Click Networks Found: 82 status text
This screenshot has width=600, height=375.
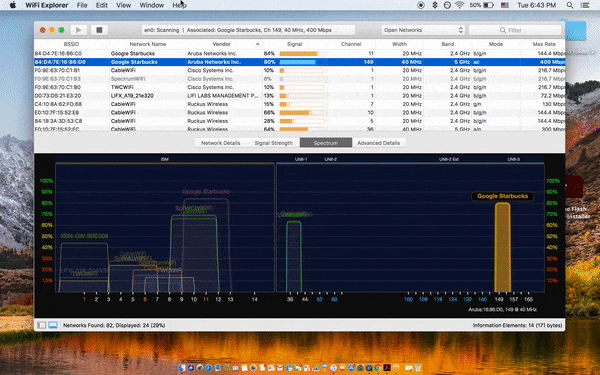[x=114, y=325]
